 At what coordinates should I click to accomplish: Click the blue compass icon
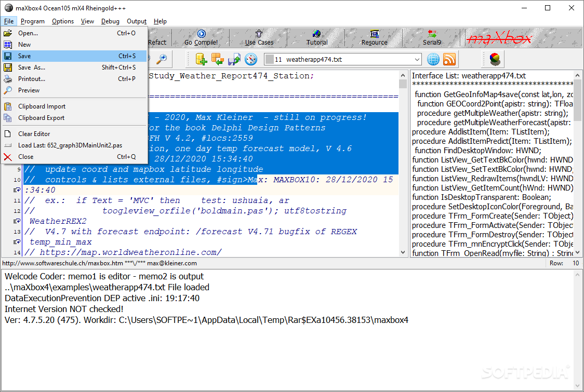coord(251,59)
